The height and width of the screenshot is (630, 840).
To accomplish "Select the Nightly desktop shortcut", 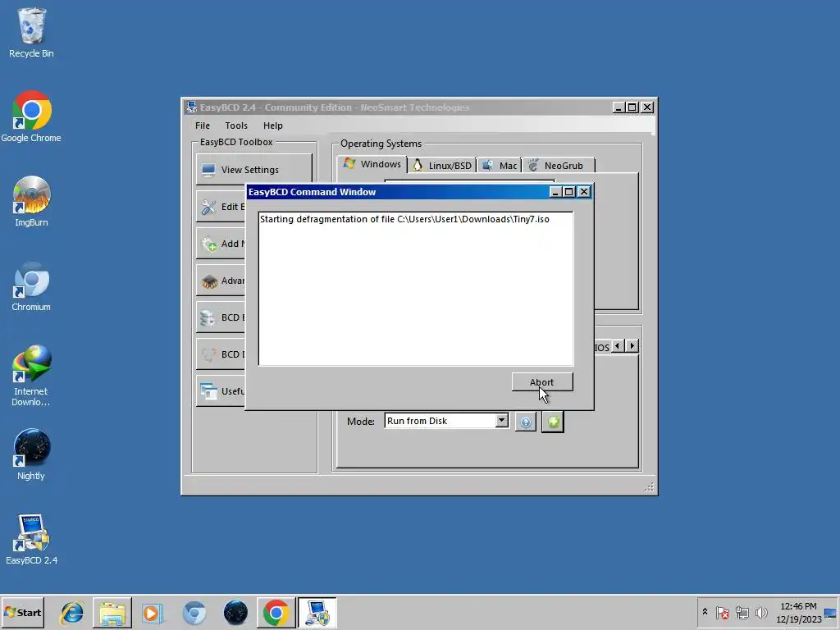I will 31,454.
